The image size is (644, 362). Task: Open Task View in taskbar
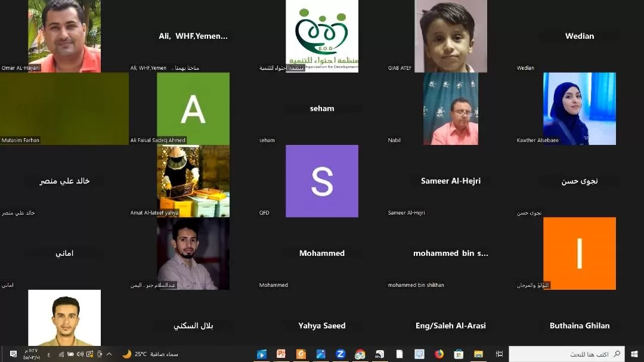tap(499, 354)
